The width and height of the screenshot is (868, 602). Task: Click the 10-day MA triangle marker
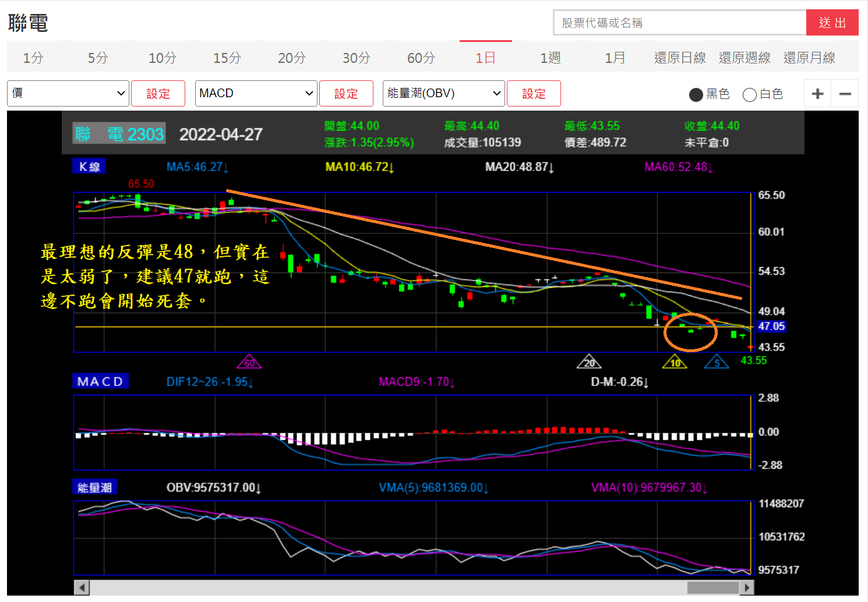(675, 362)
